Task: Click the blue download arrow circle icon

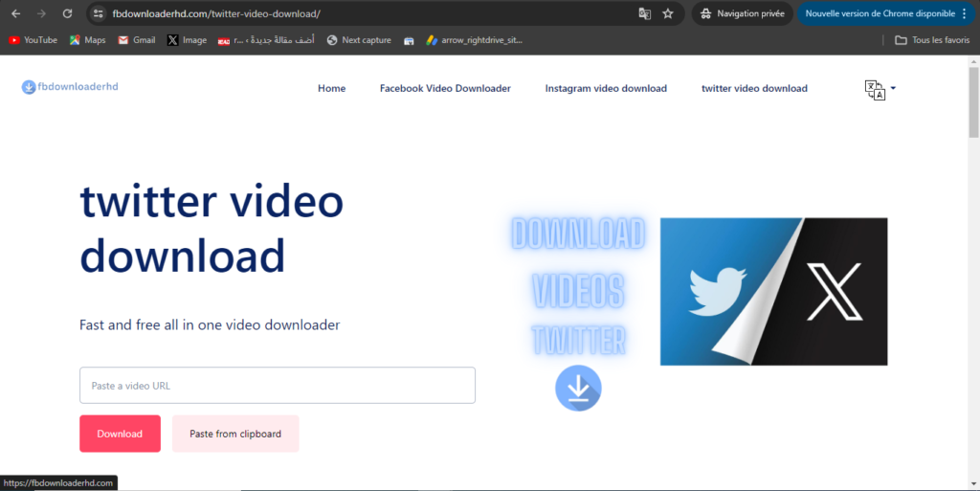Action: pyautogui.click(x=578, y=388)
